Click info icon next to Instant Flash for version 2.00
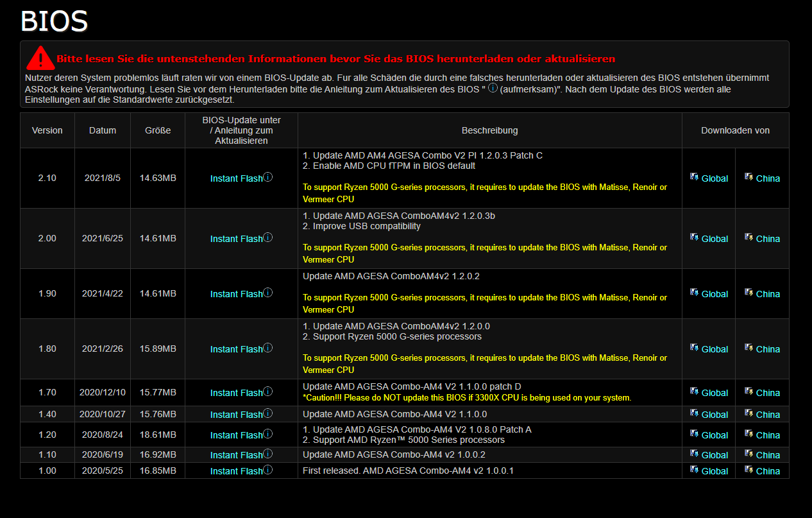 (x=268, y=237)
